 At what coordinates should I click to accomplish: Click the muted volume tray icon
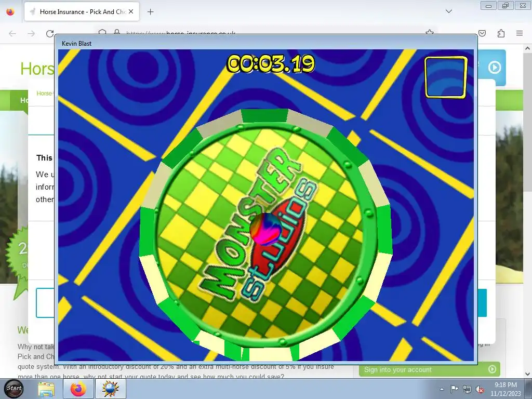pos(480,389)
